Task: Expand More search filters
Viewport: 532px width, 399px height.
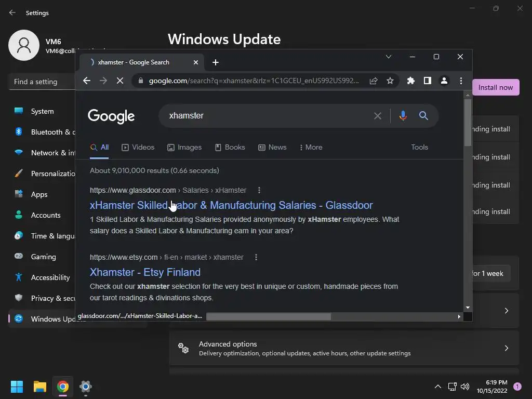Action: coord(311,147)
